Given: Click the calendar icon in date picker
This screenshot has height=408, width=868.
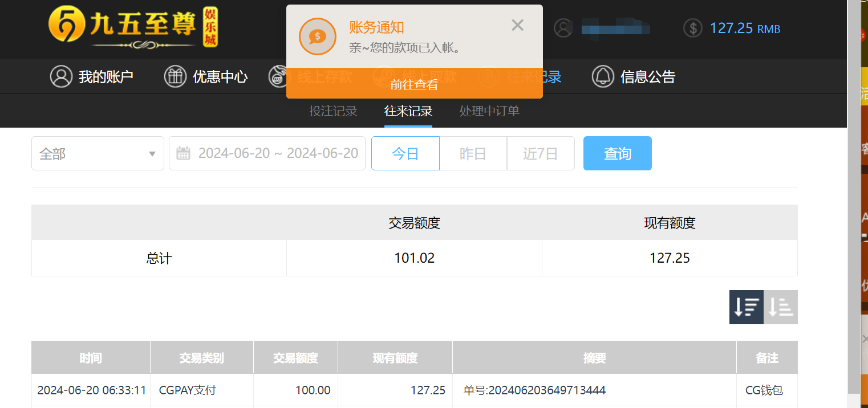Looking at the screenshot, I should [x=184, y=153].
